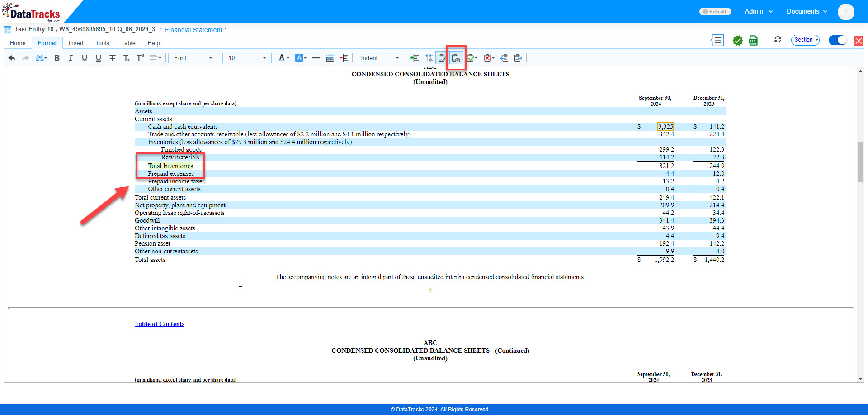Click the clipboard with magnifier icon
Image resolution: width=868 pixels, height=415 pixels.
click(x=456, y=58)
